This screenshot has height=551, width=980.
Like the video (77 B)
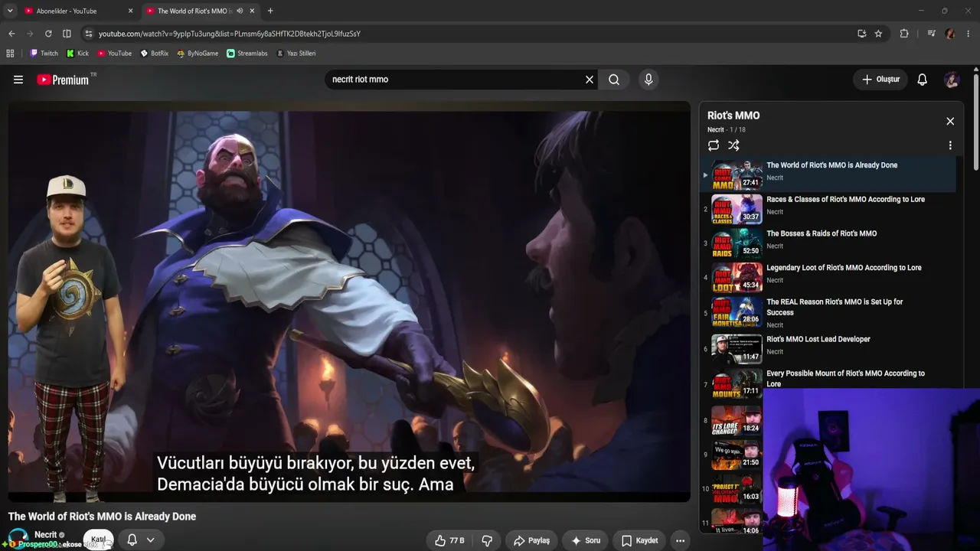click(x=449, y=540)
